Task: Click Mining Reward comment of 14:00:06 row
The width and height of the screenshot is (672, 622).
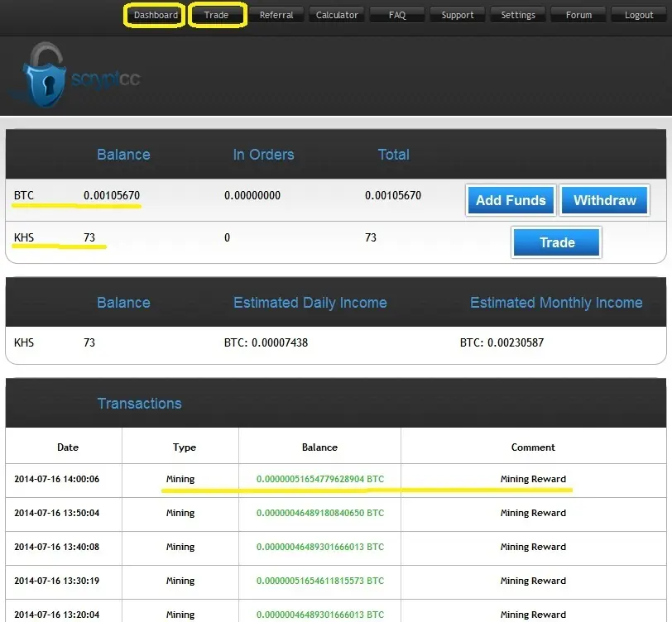Action: [x=533, y=479]
